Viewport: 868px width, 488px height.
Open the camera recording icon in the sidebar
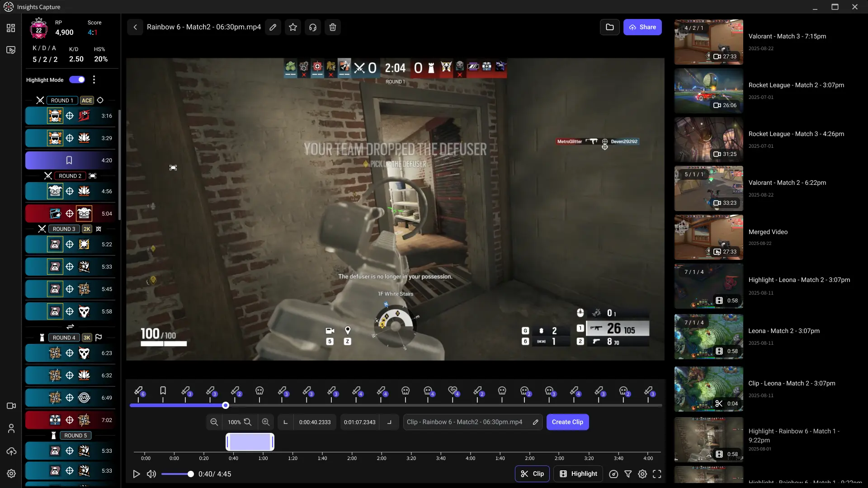11,406
